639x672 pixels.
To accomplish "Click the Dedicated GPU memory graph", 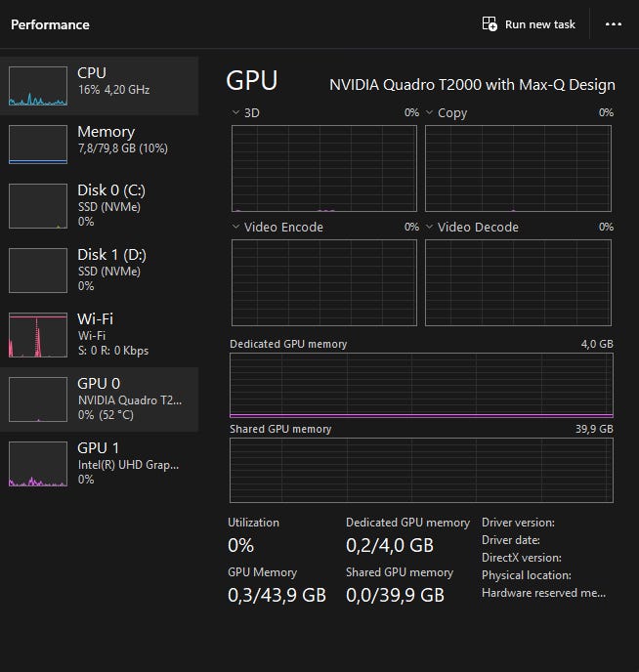I will point(421,385).
